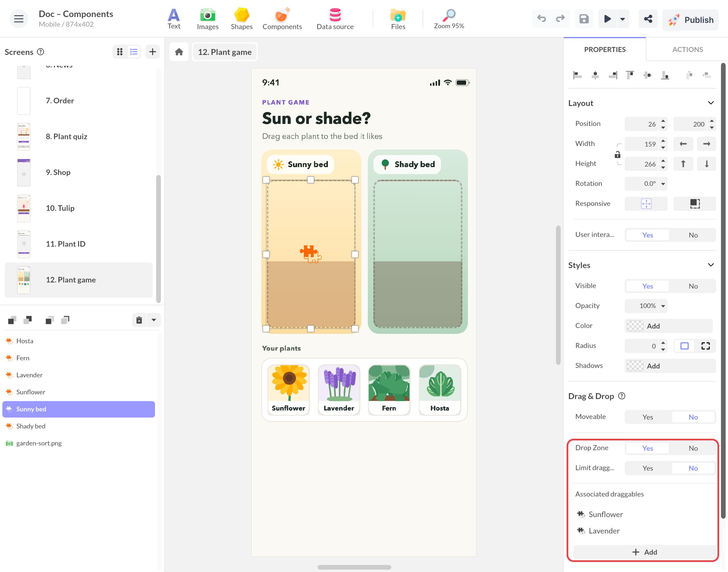The height and width of the screenshot is (572, 728).
Task: Set Limit dragging to Yes
Action: [x=648, y=468]
